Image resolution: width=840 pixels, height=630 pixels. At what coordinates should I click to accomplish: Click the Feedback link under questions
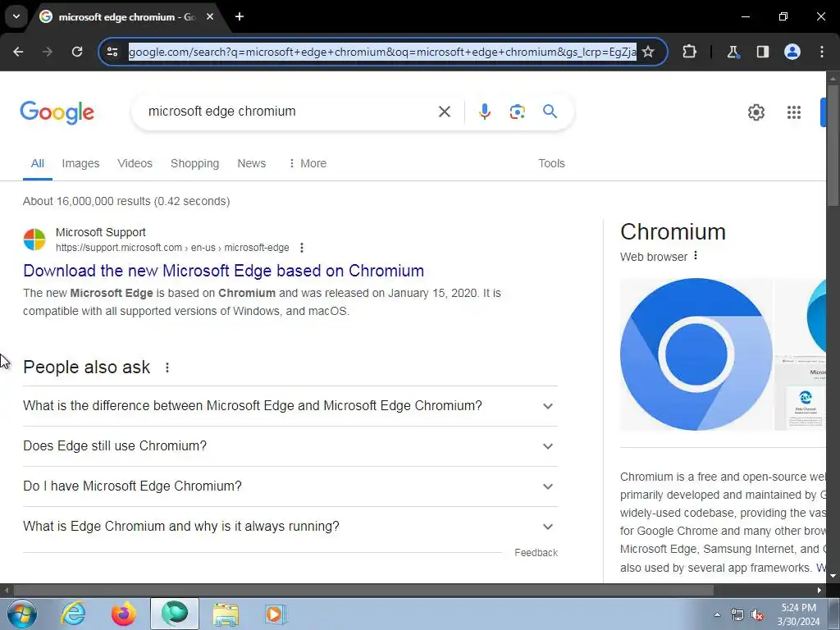coord(536,553)
